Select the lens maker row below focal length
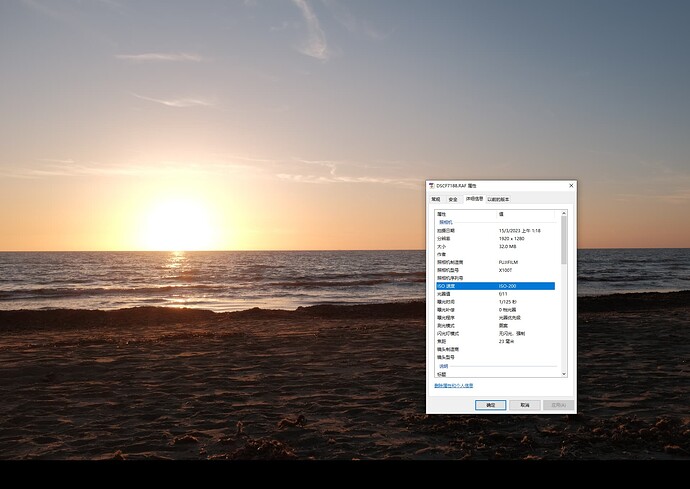The image size is (690, 489). (495, 349)
